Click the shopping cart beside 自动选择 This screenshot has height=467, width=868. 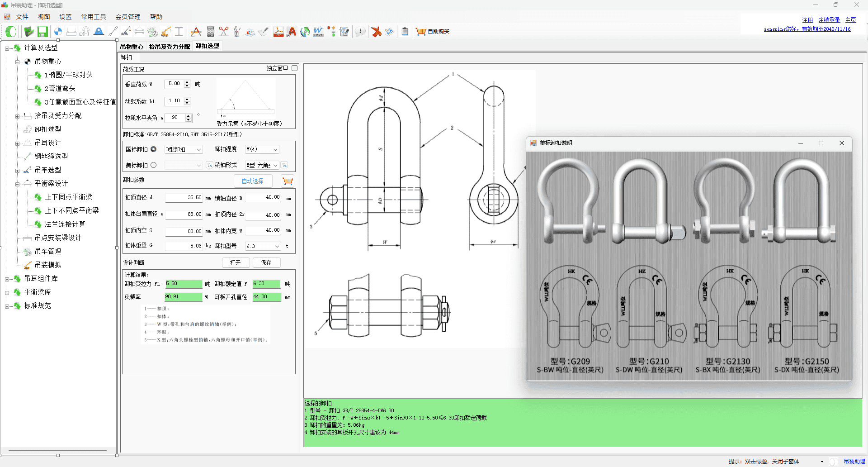point(288,181)
